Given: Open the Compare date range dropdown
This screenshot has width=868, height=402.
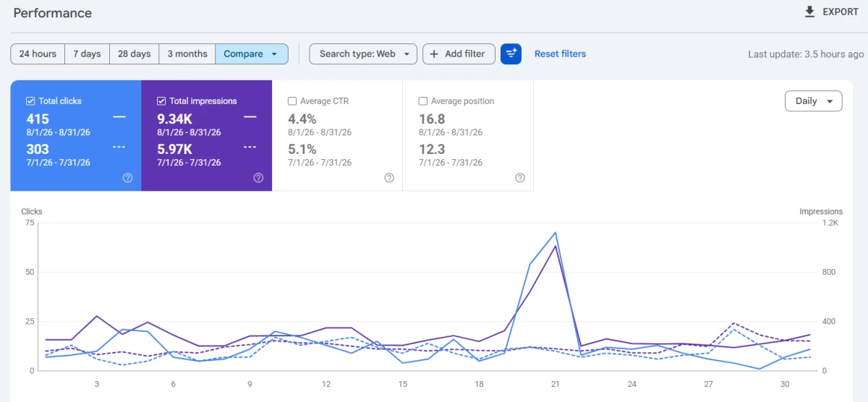Looking at the screenshot, I should click(x=252, y=54).
